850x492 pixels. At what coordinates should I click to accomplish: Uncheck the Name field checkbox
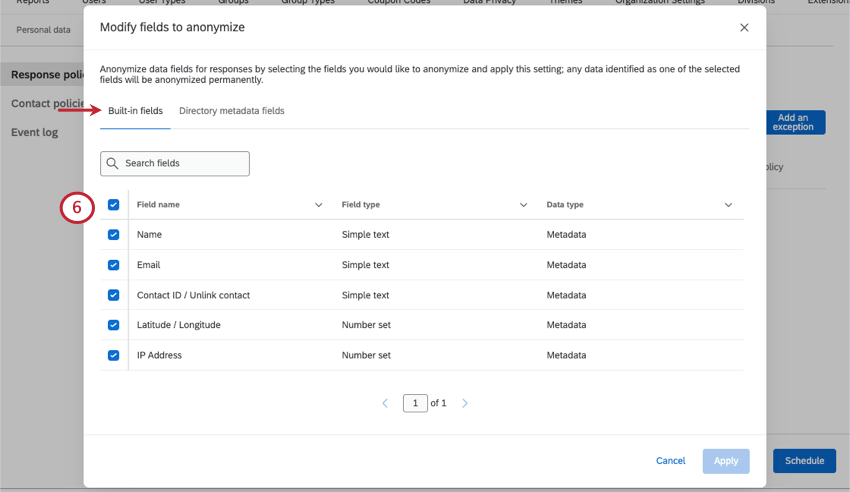(x=113, y=235)
